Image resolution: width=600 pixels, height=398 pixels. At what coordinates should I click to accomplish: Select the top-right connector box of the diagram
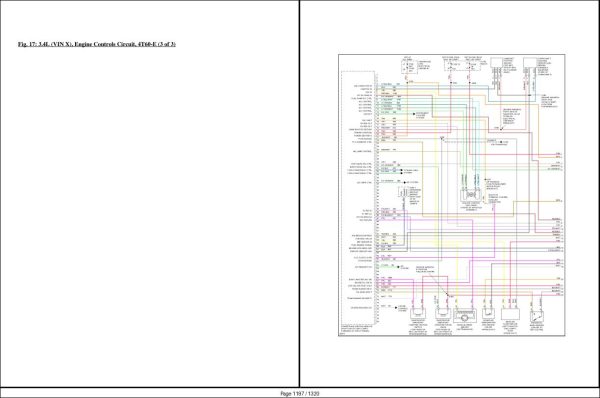coord(530,64)
